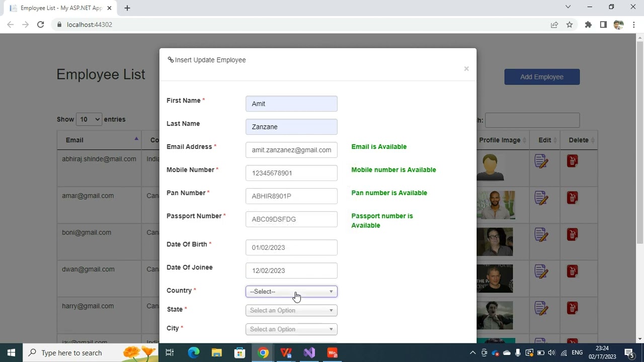This screenshot has height=362, width=644.
Task: Open the State dropdown
Action: click(291, 310)
